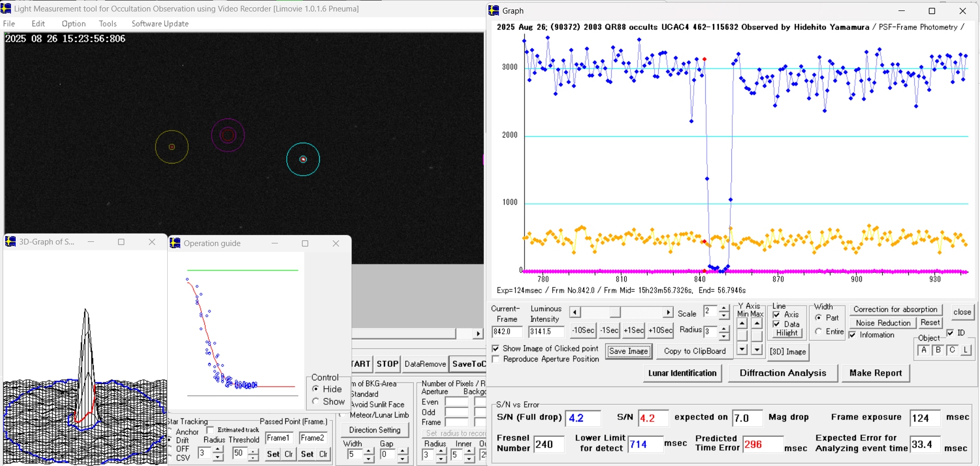Image resolution: width=980 pixels, height=466 pixels.
Task: Select Object A button in Graph window
Action: pos(924,351)
